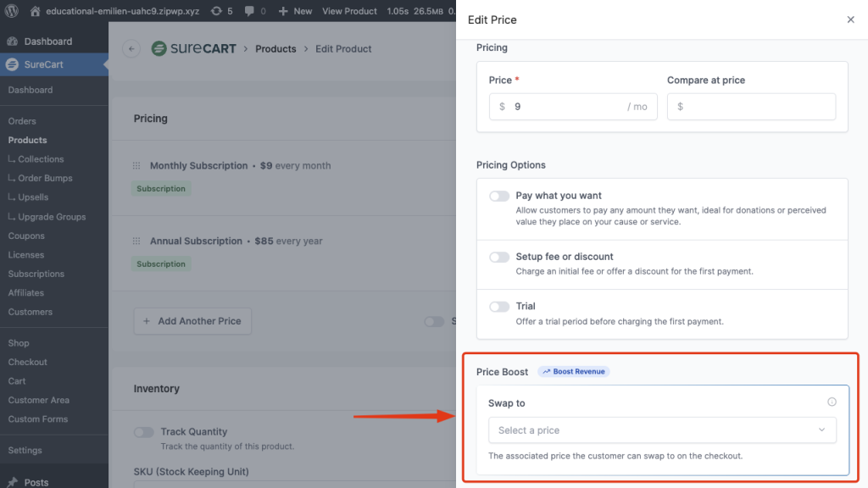Viewport: 868px width, 488px height.
Task: Toggle Track Quantity switch
Action: (x=144, y=432)
